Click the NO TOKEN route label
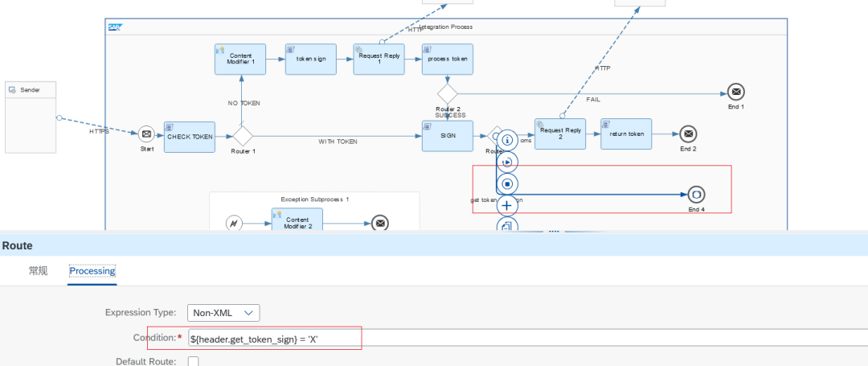 click(x=244, y=103)
